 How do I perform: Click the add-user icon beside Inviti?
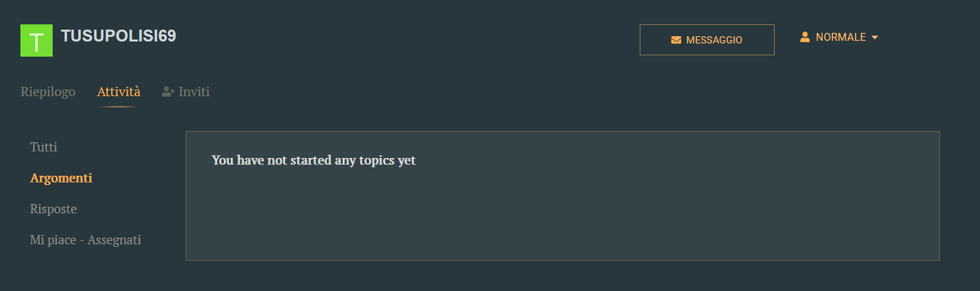[x=168, y=92]
